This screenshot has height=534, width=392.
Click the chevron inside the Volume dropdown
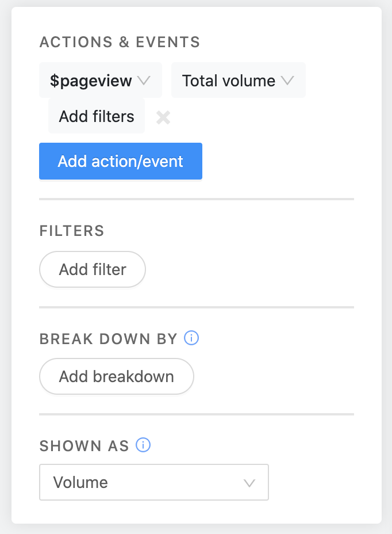pos(249,482)
